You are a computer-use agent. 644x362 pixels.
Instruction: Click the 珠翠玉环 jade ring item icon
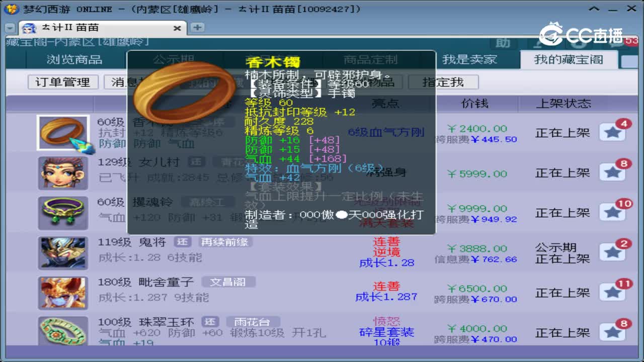[x=63, y=332]
